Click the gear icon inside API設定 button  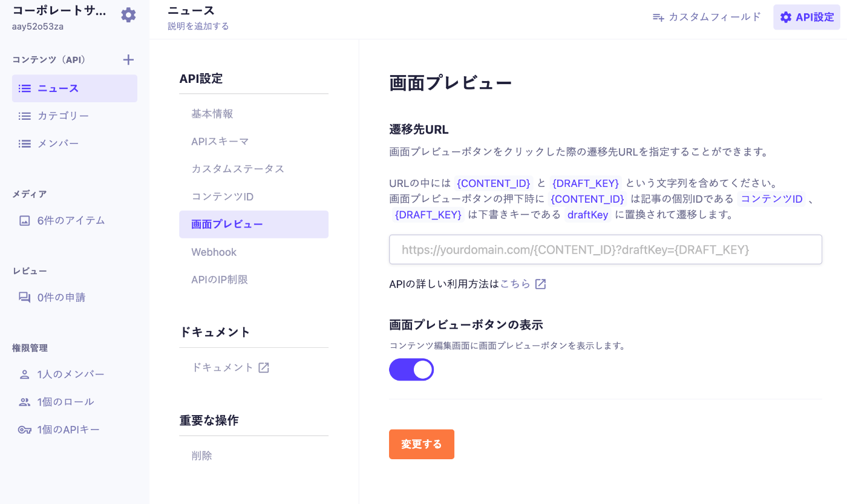[785, 17]
